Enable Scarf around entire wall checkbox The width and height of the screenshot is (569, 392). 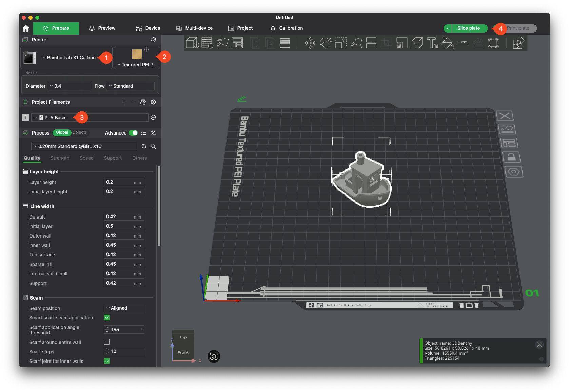tap(107, 342)
